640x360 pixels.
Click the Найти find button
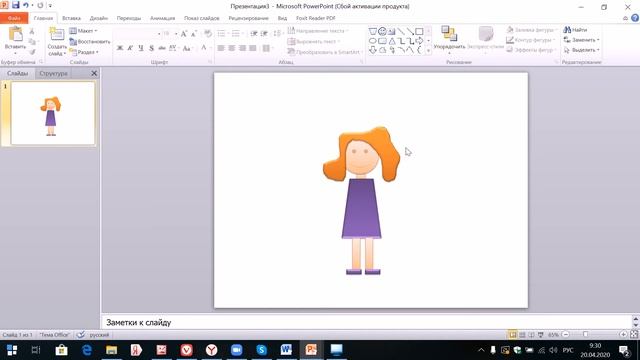click(x=575, y=30)
